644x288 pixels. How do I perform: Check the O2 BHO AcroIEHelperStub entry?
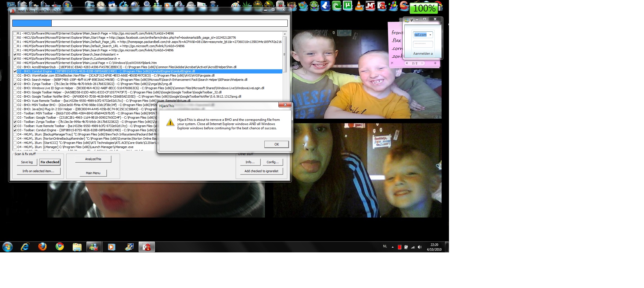(x=15, y=67)
